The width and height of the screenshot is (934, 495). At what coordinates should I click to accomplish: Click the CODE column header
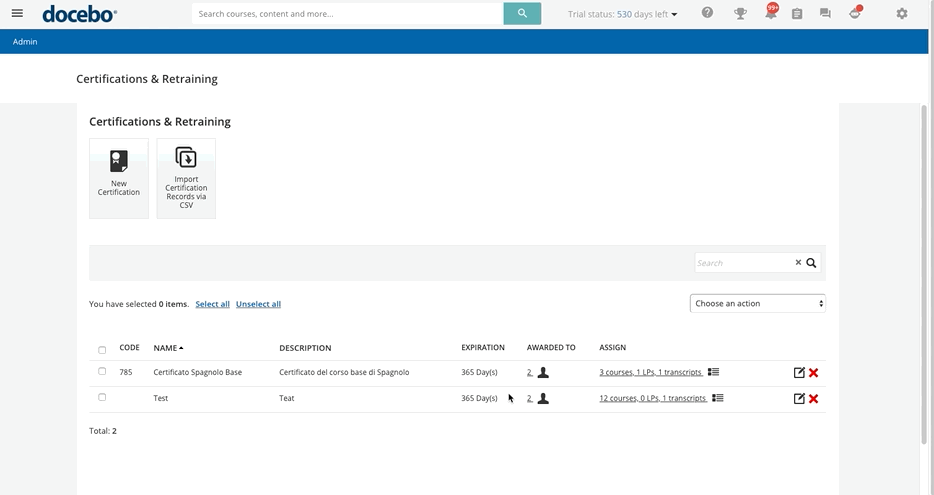(129, 347)
